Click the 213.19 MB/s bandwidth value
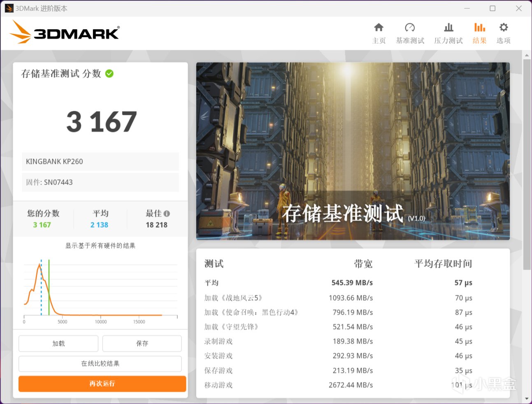Viewport: 532px width, 404px height. pos(353,371)
